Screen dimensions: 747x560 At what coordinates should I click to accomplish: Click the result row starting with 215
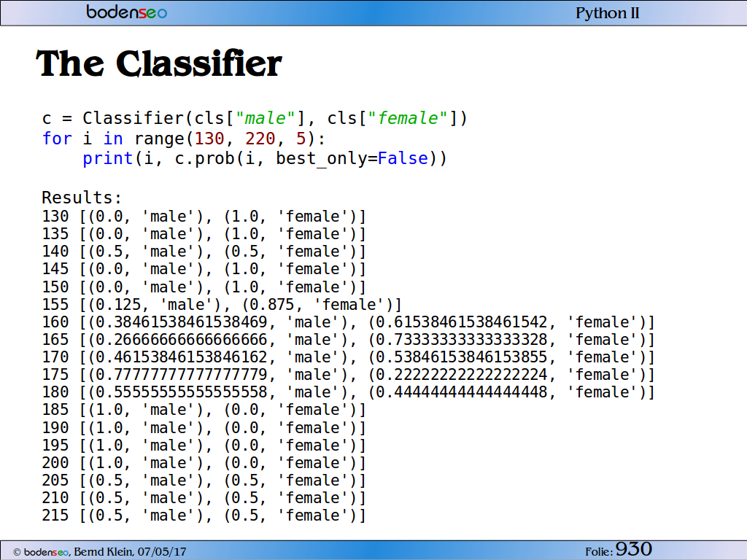pyautogui.click(x=204, y=516)
